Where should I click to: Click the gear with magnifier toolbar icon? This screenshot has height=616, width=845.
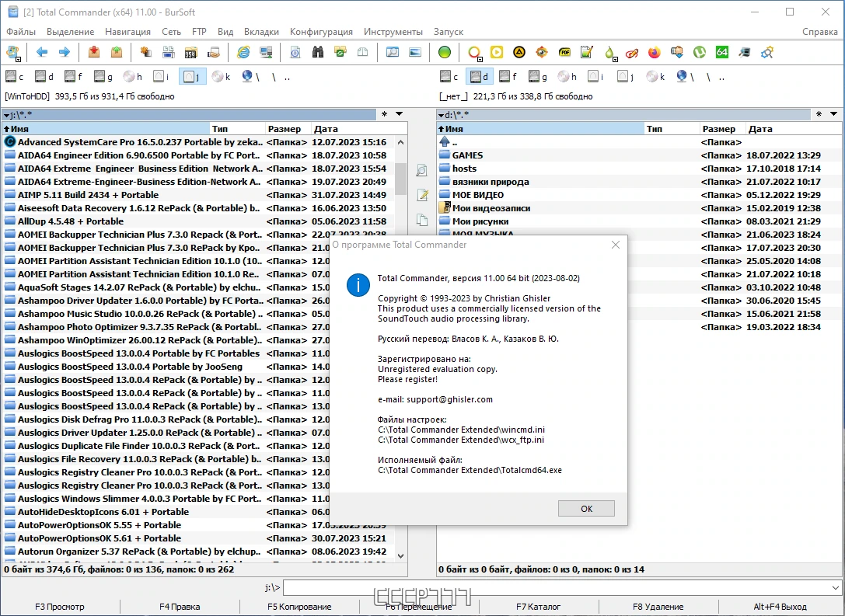tap(767, 52)
